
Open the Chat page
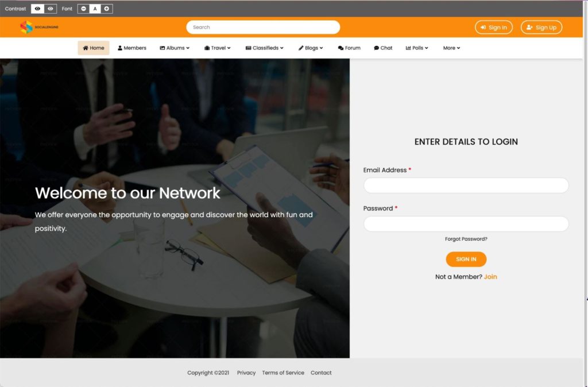pyautogui.click(x=383, y=48)
